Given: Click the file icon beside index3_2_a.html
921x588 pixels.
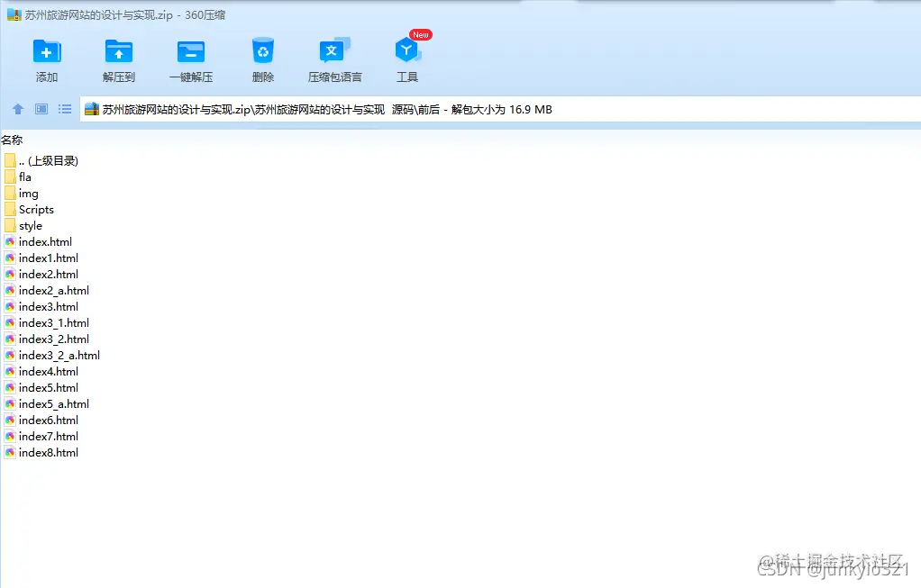Looking at the screenshot, I should tap(10, 356).
